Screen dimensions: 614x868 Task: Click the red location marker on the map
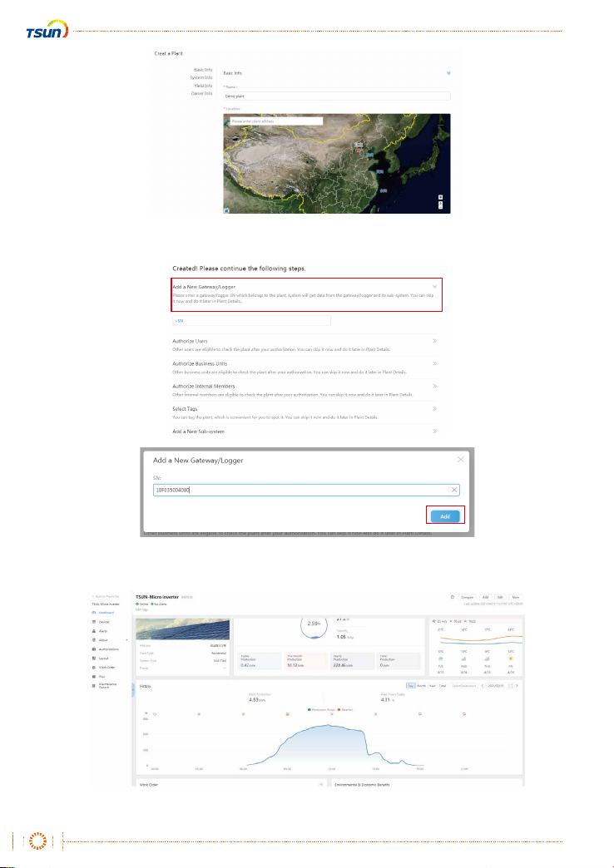(x=359, y=150)
